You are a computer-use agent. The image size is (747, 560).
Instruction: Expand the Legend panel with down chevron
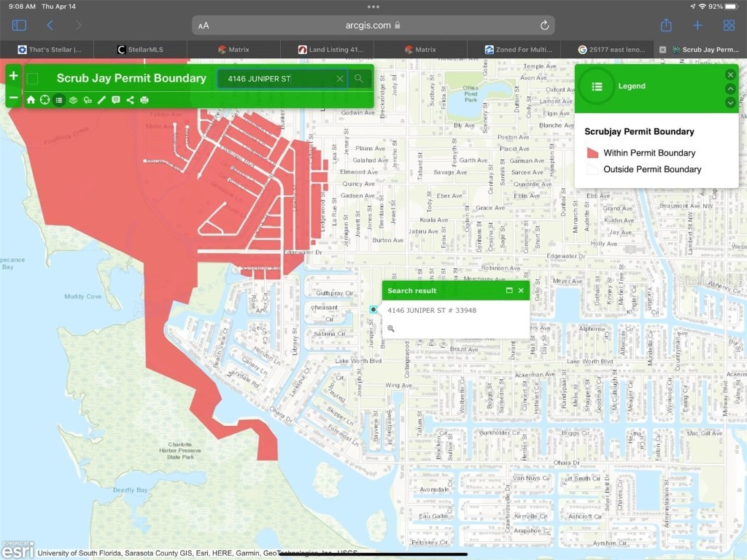point(730,103)
